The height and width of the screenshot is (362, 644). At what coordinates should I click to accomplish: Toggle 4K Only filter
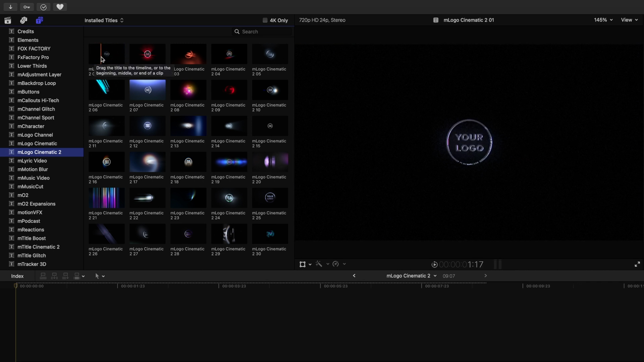(x=265, y=20)
